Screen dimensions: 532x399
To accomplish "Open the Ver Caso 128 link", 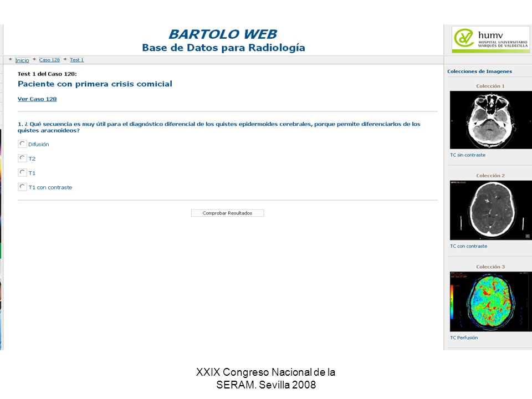I will [37, 99].
